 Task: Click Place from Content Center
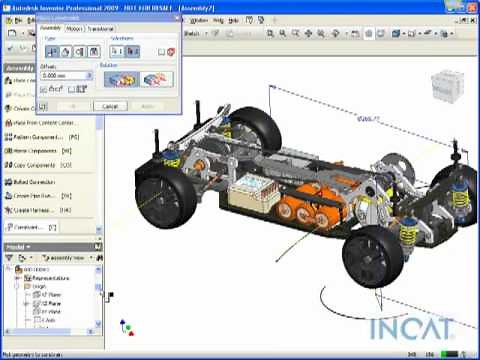click(x=42, y=123)
